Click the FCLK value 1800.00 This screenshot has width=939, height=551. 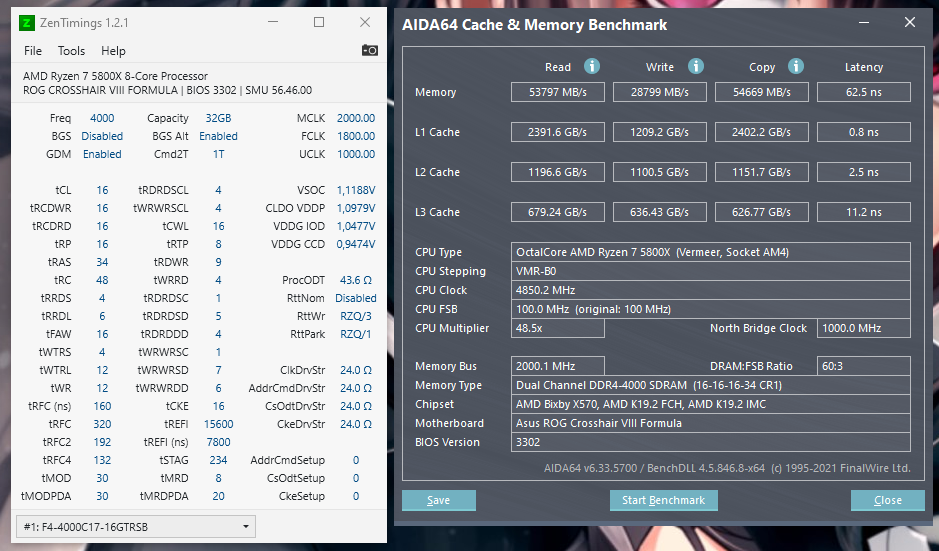pos(356,136)
